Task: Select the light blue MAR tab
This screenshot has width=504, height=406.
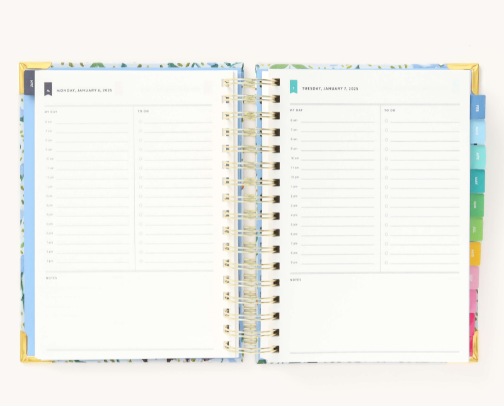Action: (x=477, y=132)
